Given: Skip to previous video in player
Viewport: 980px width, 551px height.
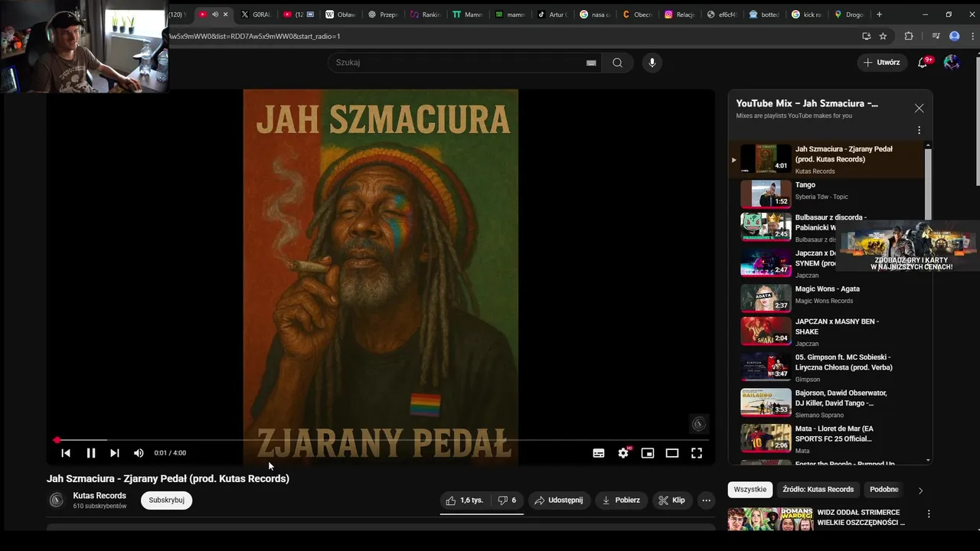Looking at the screenshot, I should click(66, 453).
